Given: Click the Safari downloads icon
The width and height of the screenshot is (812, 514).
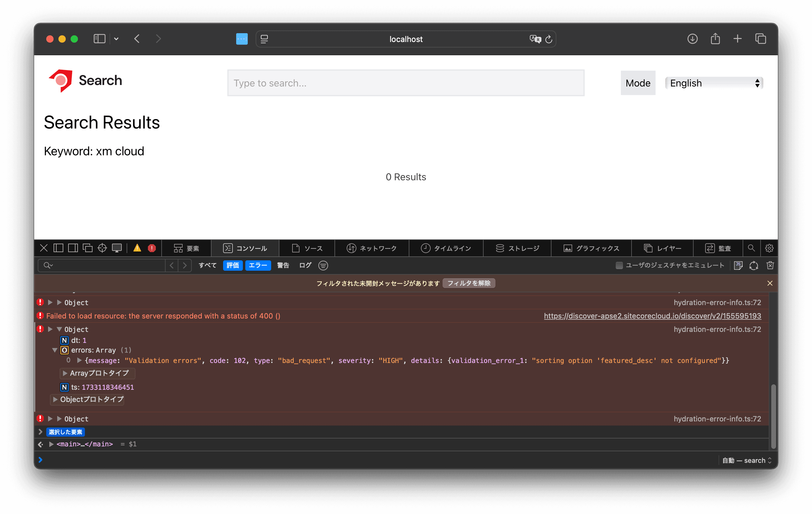Looking at the screenshot, I should point(692,39).
